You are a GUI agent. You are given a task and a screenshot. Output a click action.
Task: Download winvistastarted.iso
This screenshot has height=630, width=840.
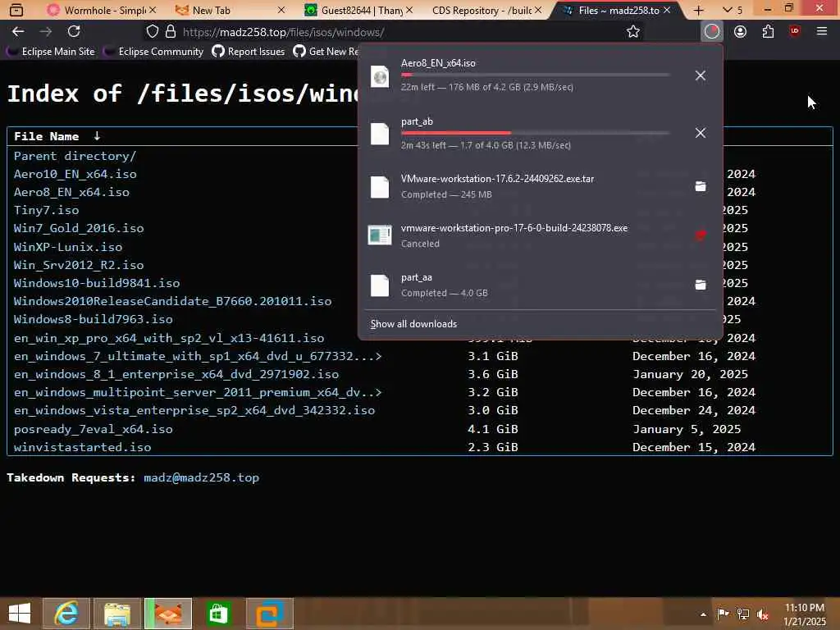click(x=83, y=447)
